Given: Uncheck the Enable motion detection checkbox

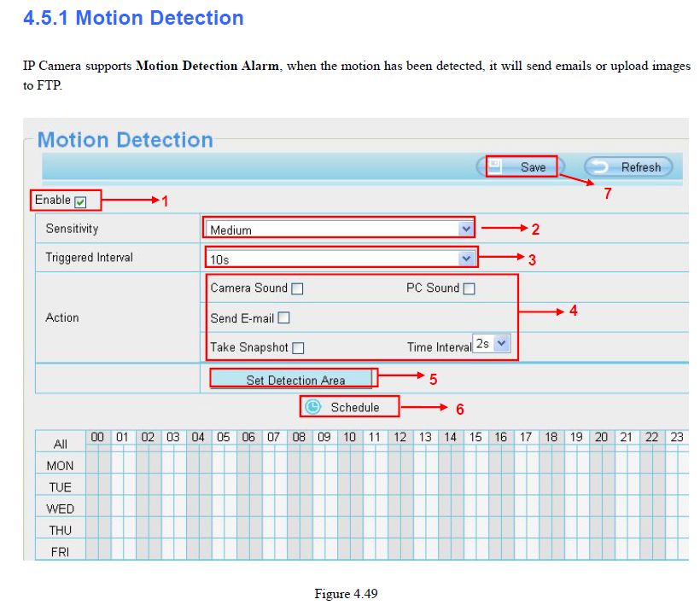Looking at the screenshot, I should coord(80,202).
